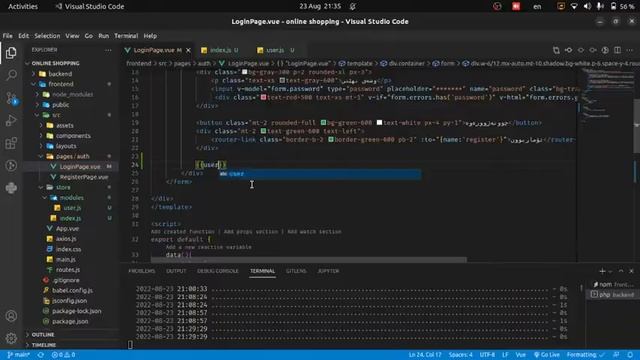The image size is (640, 360).
Task: Open the Help menu
Action: (150, 36)
